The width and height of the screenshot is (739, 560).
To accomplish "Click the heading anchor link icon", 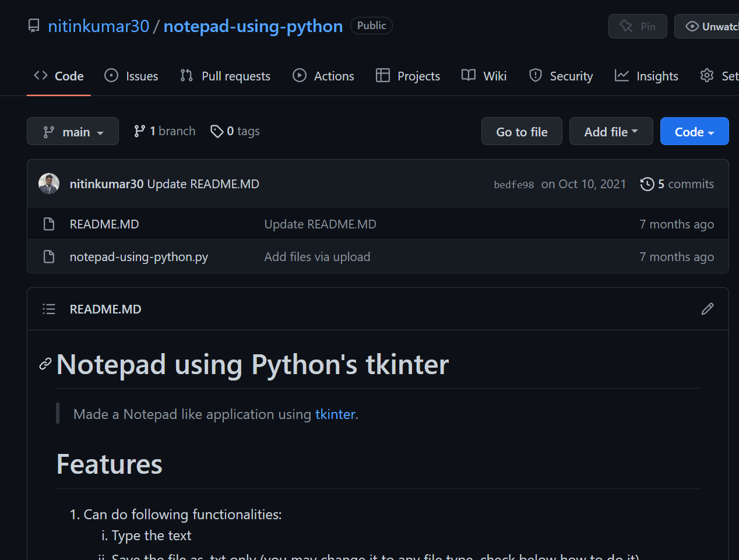I will pos(45,364).
